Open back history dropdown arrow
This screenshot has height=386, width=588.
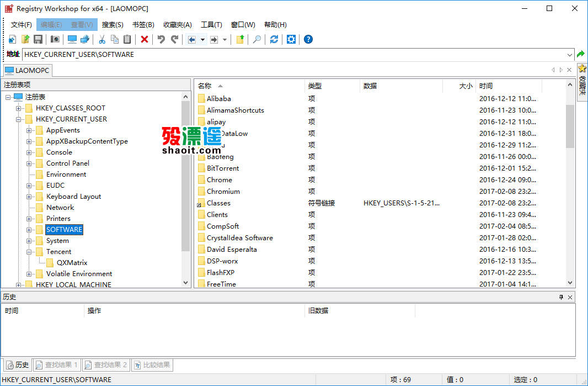(202, 39)
